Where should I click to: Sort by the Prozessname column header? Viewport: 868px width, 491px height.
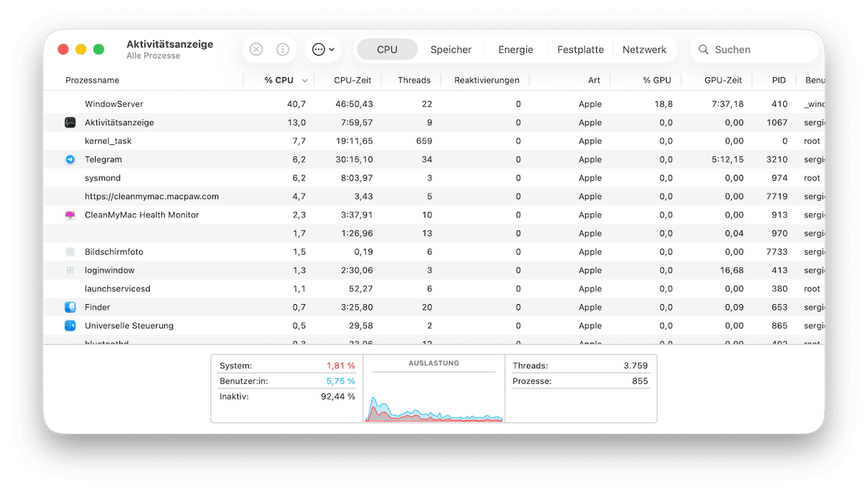(92, 81)
